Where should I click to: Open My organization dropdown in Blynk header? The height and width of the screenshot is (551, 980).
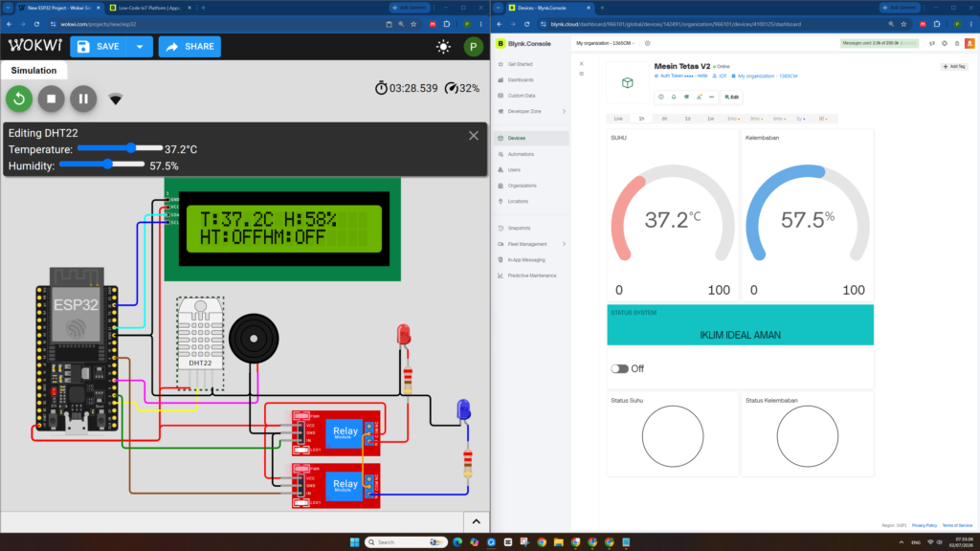tap(605, 44)
